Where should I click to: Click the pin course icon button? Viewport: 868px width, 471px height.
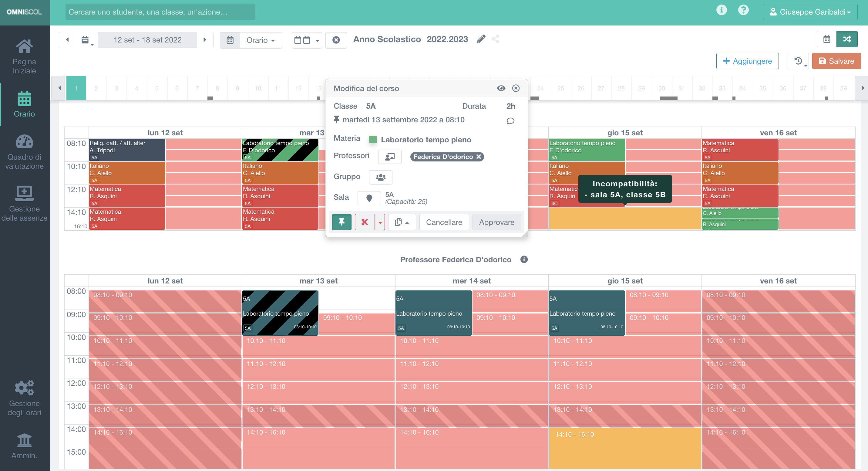tap(341, 222)
